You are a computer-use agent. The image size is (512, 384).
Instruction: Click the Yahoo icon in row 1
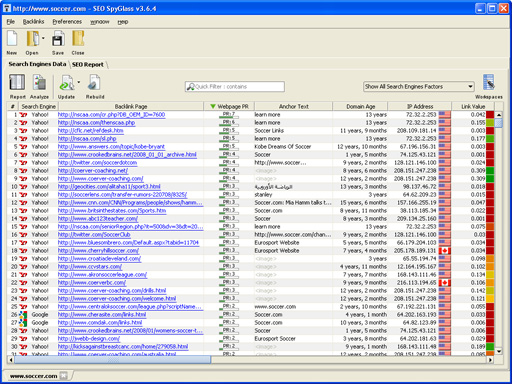pyautogui.click(x=23, y=115)
